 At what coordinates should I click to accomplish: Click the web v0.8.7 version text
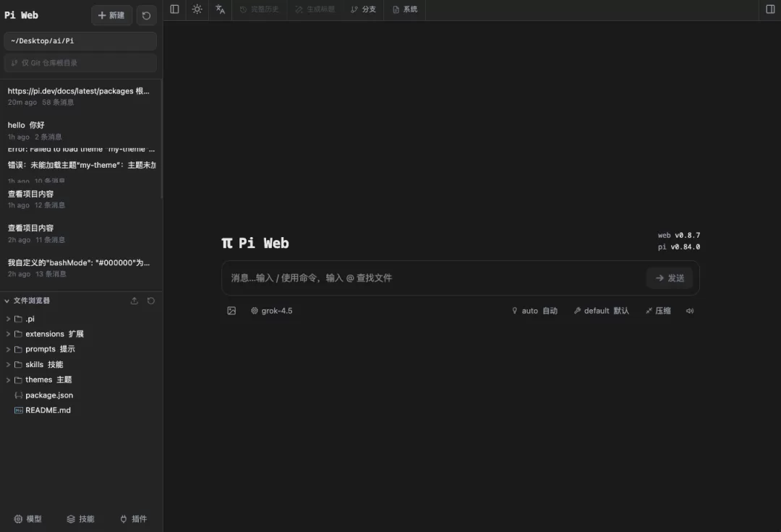[x=679, y=235]
